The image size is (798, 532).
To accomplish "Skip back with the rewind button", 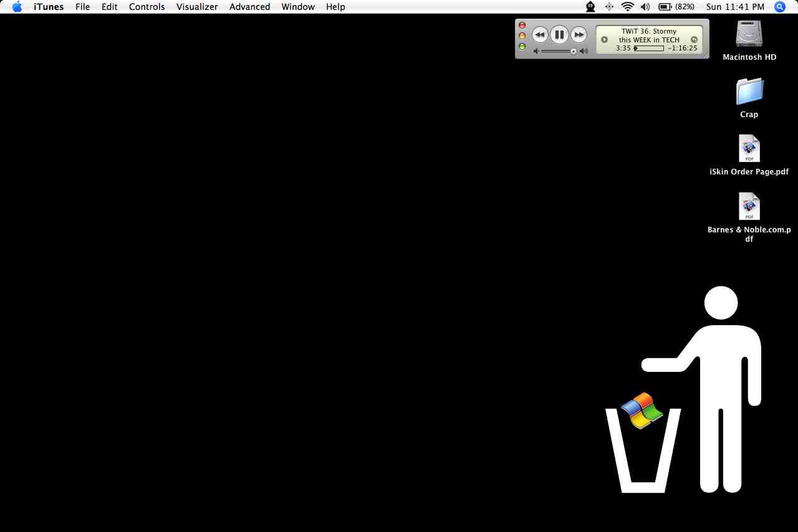I will [540, 35].
